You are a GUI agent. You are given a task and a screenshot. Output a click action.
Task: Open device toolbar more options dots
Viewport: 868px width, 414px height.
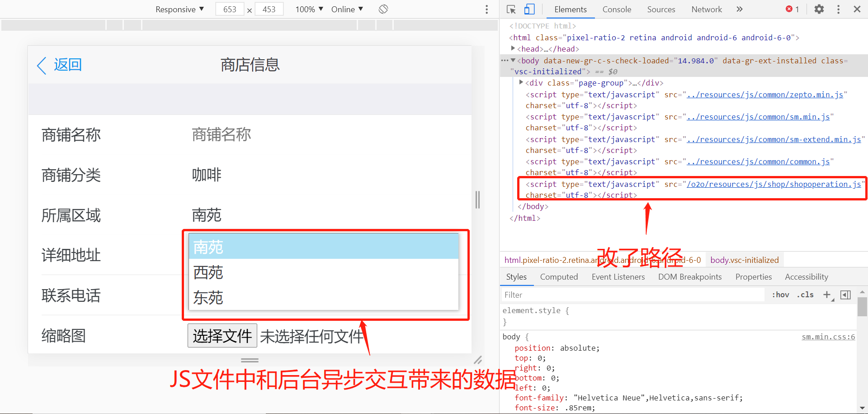click(486, 9)
